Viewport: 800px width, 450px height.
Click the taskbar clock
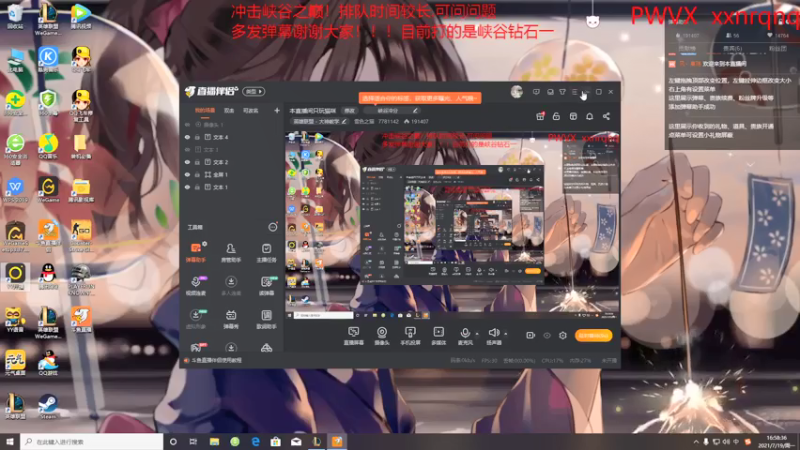776,441
